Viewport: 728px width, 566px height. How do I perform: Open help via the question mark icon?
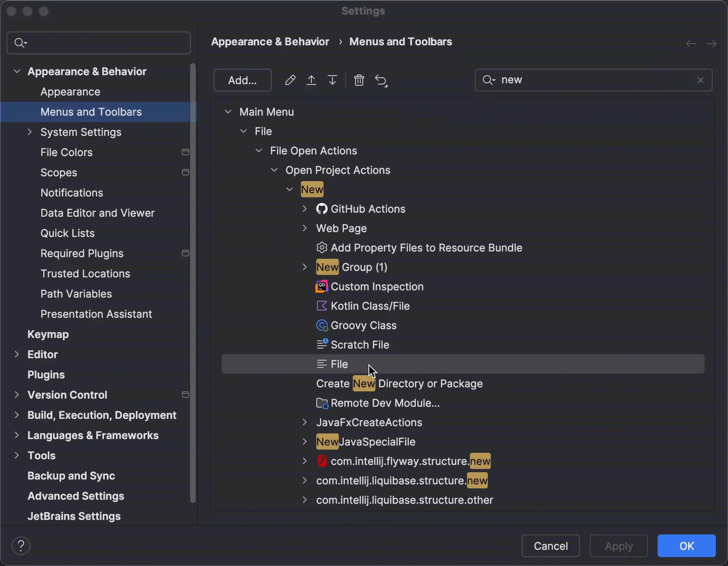pyautogui.click(x=21, y=545)
